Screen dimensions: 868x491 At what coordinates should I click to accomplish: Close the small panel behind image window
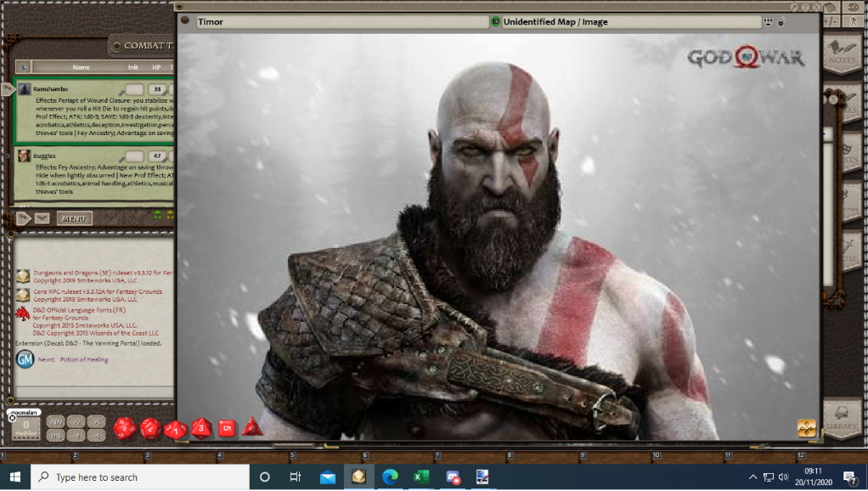click(833, 100)
